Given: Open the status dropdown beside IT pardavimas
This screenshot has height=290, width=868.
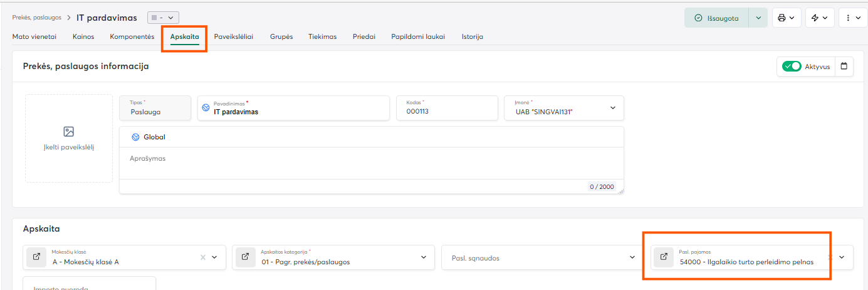Looking at the screenshot, I should coord(163,18).
